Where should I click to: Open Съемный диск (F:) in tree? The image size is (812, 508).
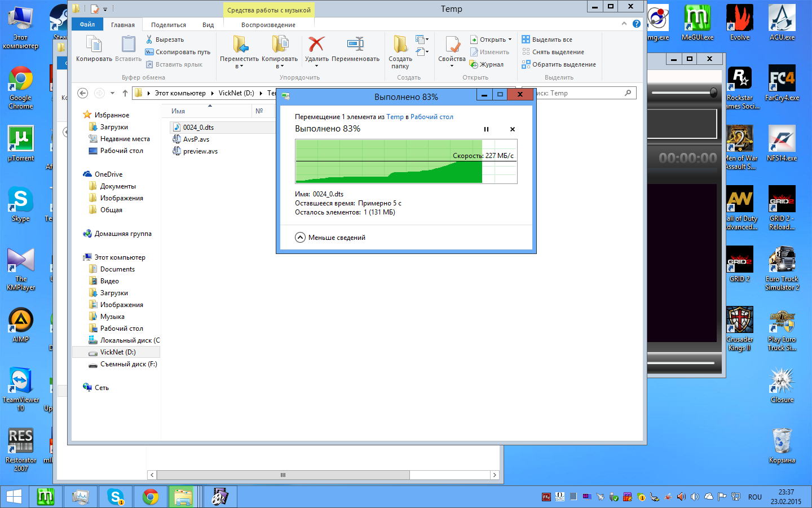pos(129,364)
